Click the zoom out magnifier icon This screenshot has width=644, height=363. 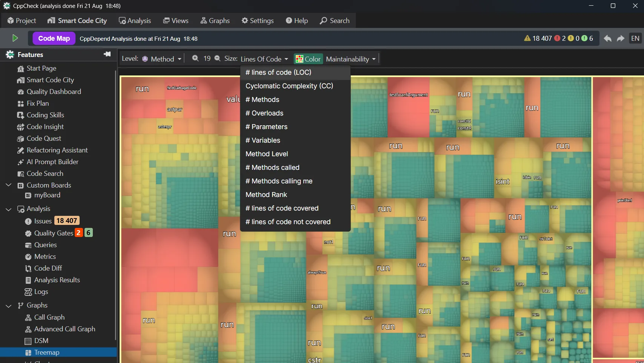217,58
